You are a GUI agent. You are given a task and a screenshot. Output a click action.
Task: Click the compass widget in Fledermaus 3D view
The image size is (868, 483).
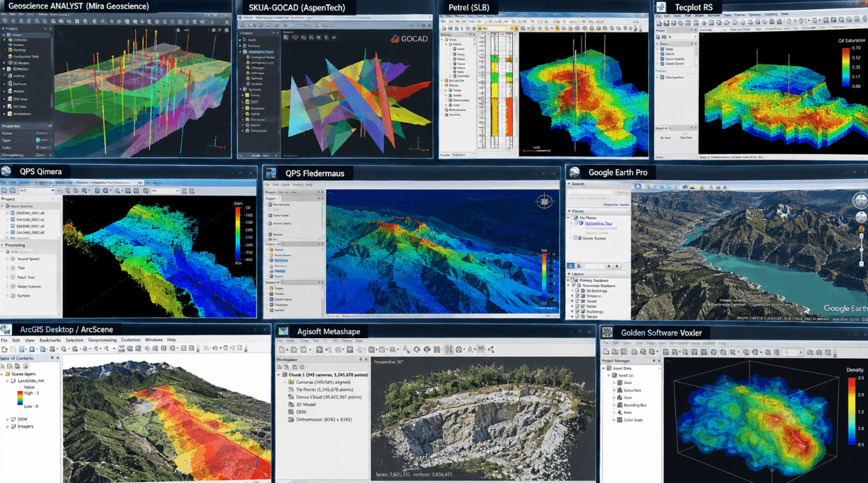click(544, 202)
